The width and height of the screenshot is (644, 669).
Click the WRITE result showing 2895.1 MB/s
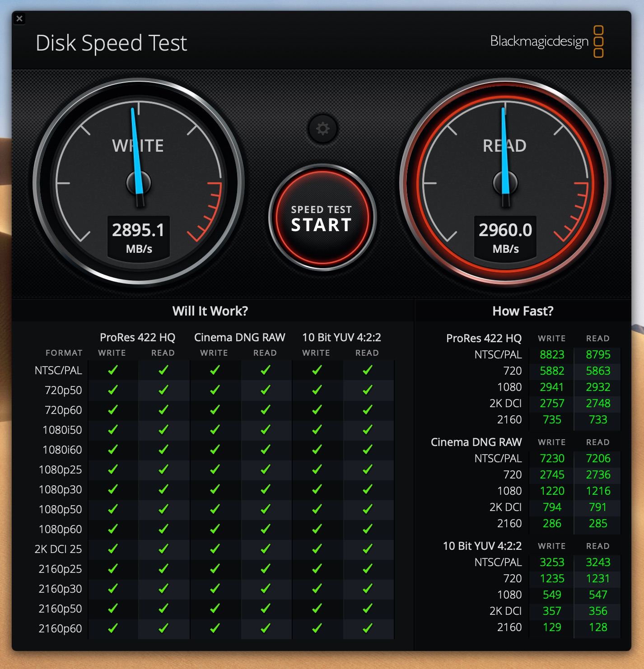pyautogui.click(x=139, y=230)
